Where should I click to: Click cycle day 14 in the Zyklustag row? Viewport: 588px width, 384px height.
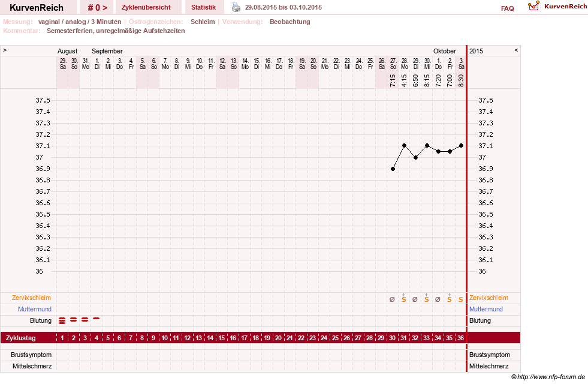coord(210,338)
